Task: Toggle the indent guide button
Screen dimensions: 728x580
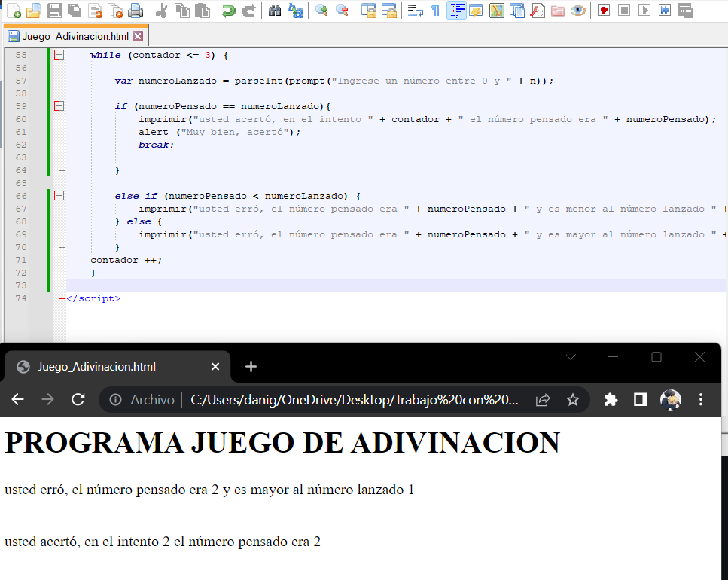Action: click(456, 11)
